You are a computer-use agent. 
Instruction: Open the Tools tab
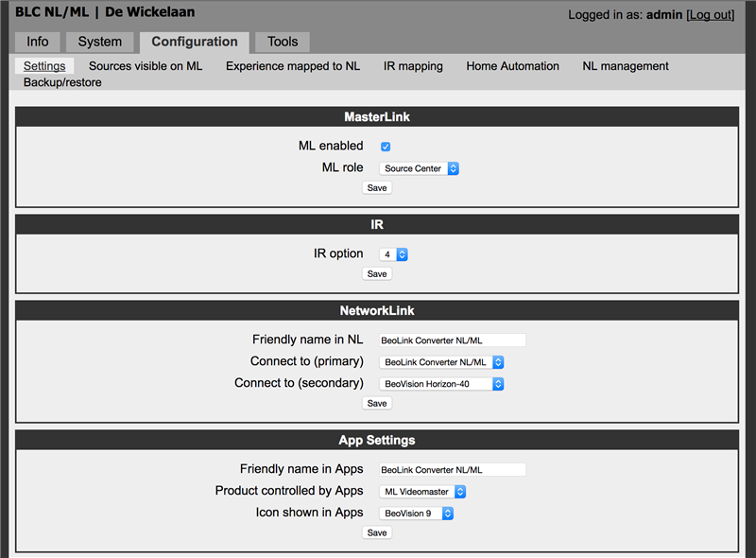(283, 42)
